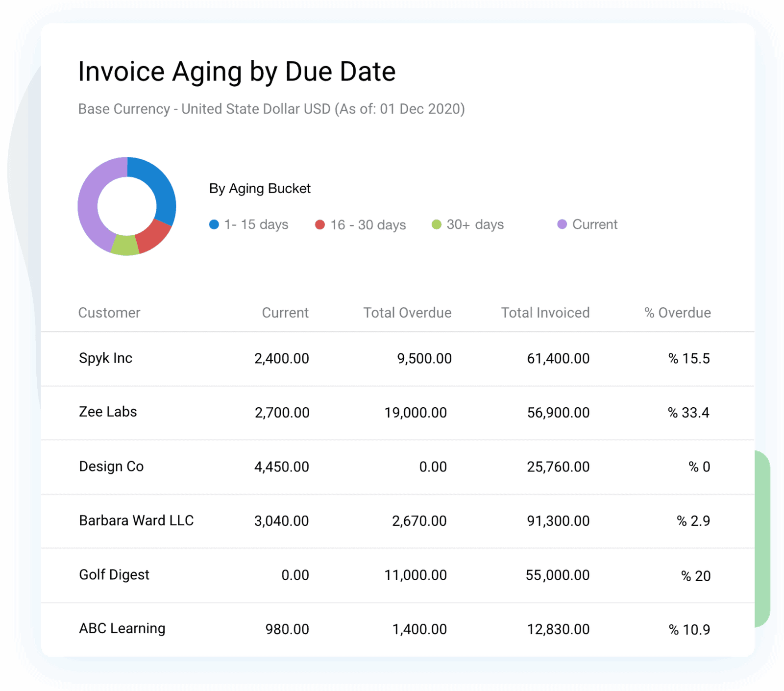
Task: Open the Design Co customer row
Action: tap(111, 466)
